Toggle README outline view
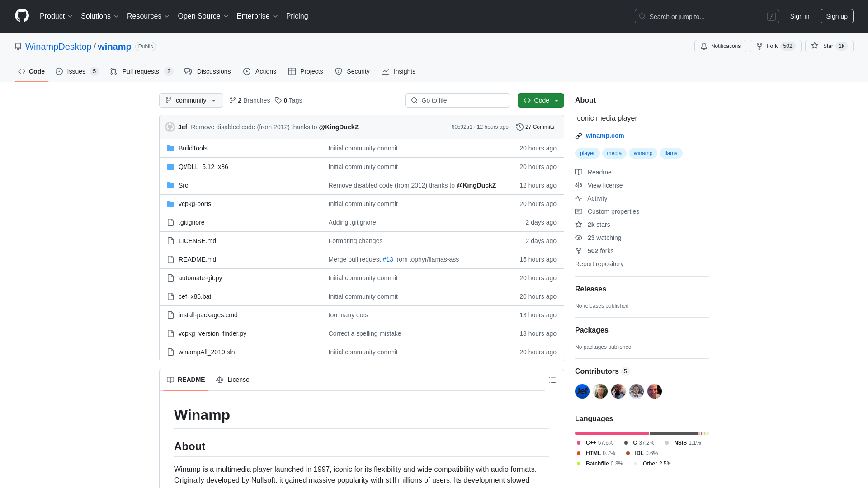This screenshot has width=868, height=488. [552, 380]
